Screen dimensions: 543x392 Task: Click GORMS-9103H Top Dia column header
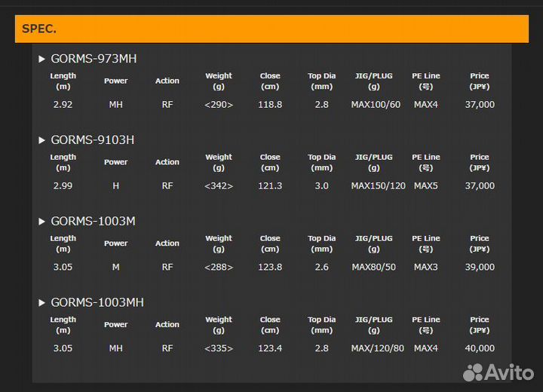pos(322,162)
